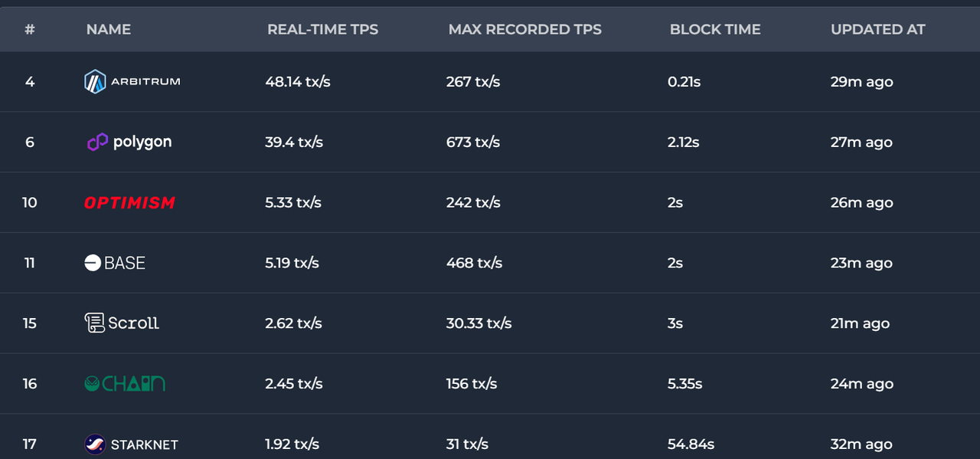Click Optimism's 242 tx/s max value
This screenshot has width=980, height=459.
pyautogui.click(x=473, y=202)
